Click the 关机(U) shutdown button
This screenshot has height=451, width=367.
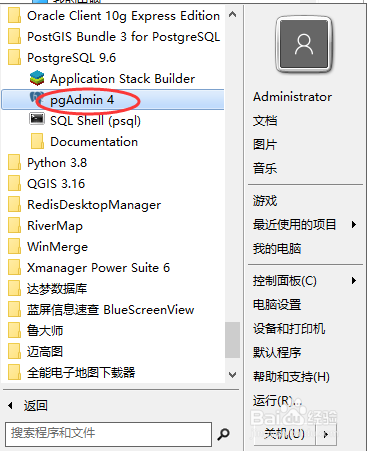[284, 434]
